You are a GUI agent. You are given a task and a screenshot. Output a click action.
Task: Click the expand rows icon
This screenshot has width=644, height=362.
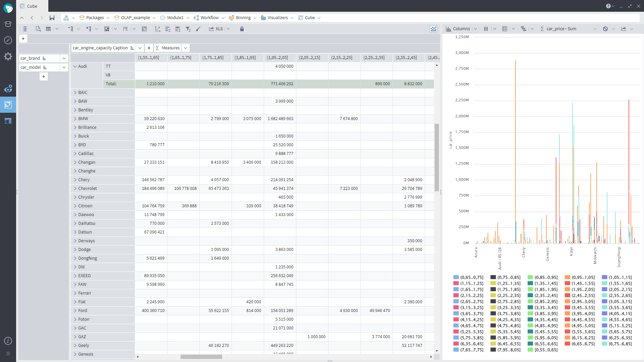(89, 29)
